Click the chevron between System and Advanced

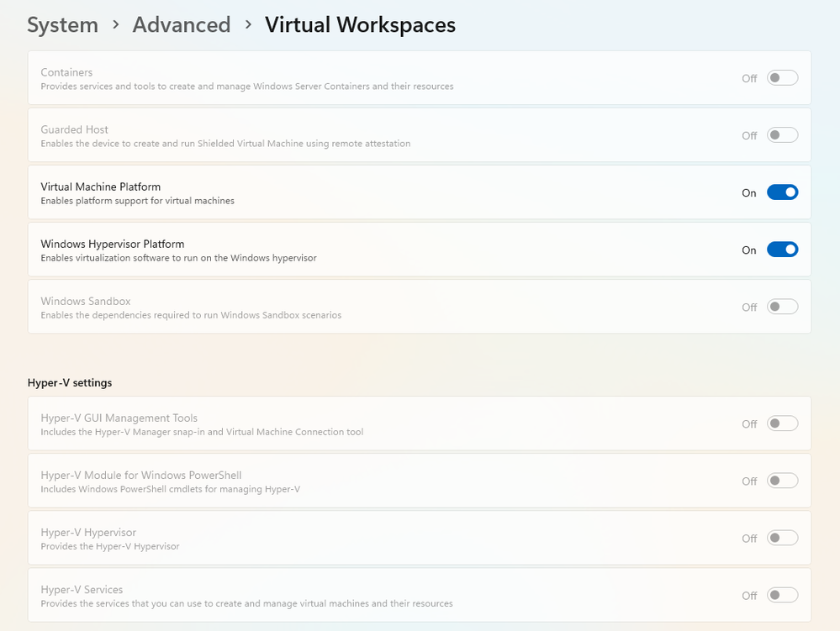click(x=116, y=24)
